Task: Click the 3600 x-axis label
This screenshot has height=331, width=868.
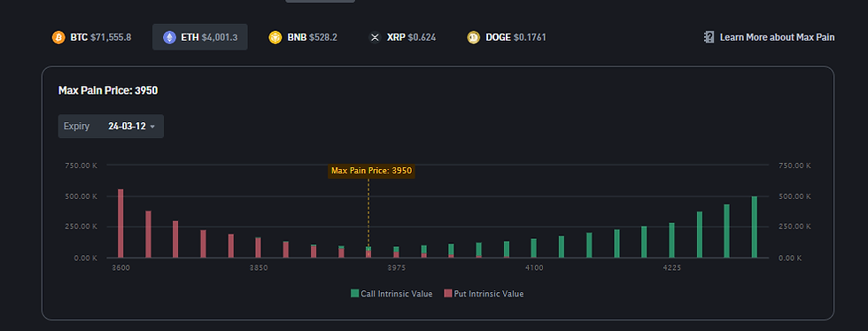Action: (120, 268)
